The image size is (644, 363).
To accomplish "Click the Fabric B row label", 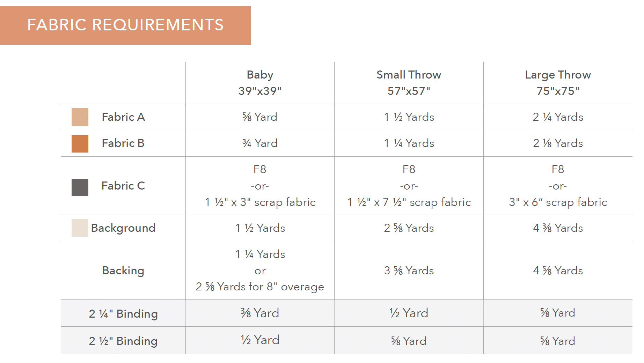I will [123, 143].
